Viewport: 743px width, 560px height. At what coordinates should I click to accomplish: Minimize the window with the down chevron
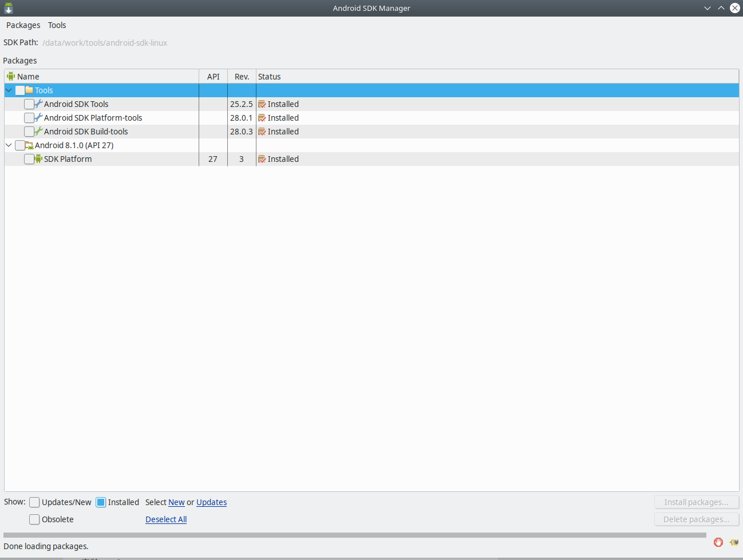(708, 8)
